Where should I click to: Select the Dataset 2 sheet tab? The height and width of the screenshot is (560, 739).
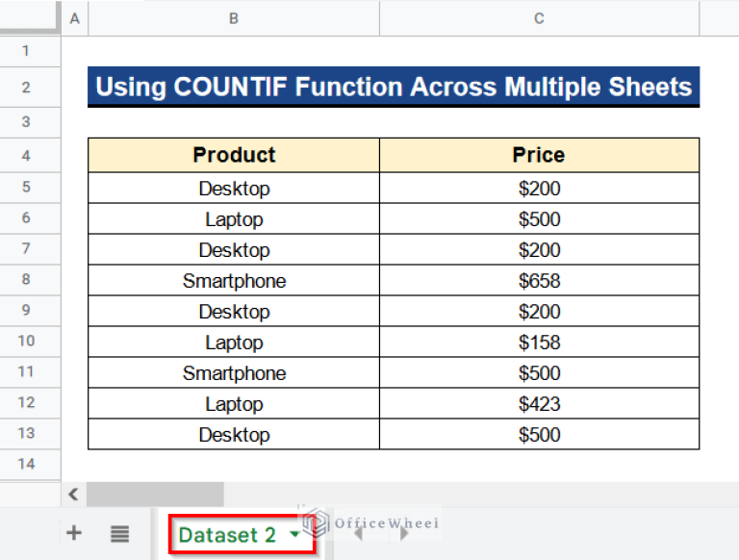(x=227, y=535)
